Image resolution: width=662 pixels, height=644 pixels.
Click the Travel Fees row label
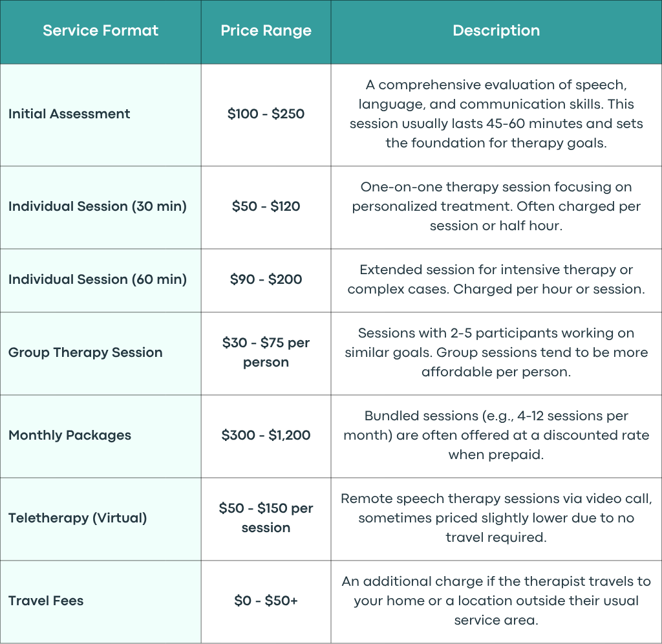[46, 601]
